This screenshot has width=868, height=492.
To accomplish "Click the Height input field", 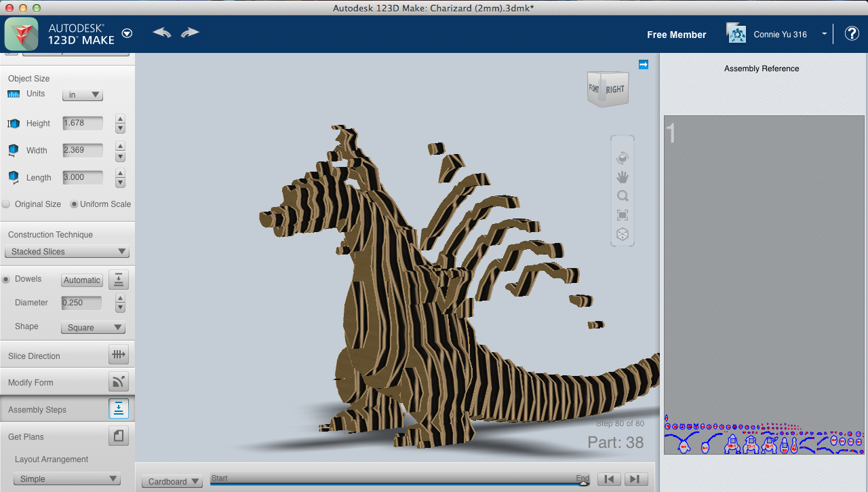I will 83,124.
